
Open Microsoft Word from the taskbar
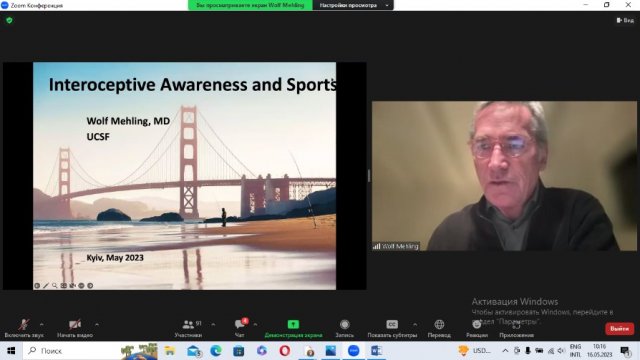[376, 351]
